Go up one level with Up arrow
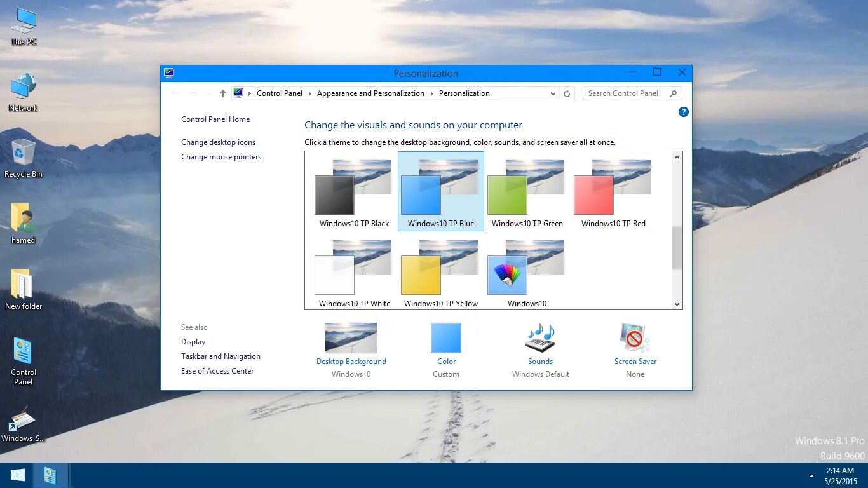This screenshot has width=868, height=488. [x=223, y=93]
